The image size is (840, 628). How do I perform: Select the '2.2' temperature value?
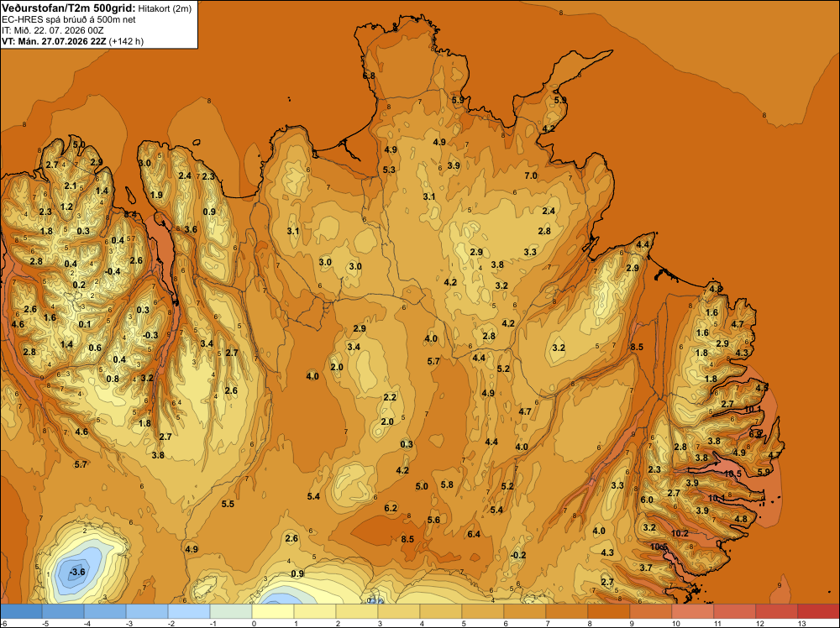pyautogui.click(x=390, y=397)
